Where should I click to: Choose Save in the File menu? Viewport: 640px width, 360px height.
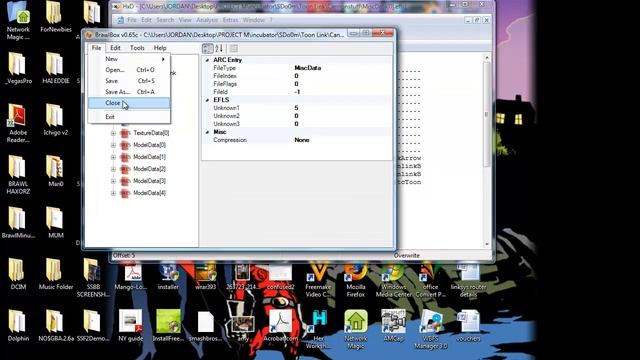pyautogui.click(x=129, y=81)
